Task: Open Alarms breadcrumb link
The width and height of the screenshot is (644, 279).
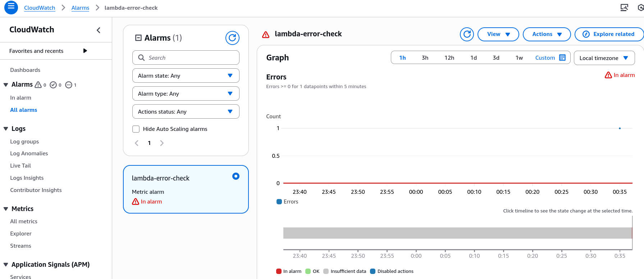Action: tap(80, 8)
